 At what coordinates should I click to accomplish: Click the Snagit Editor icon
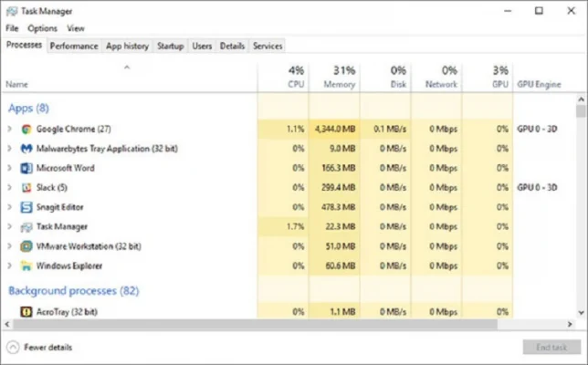27,207
